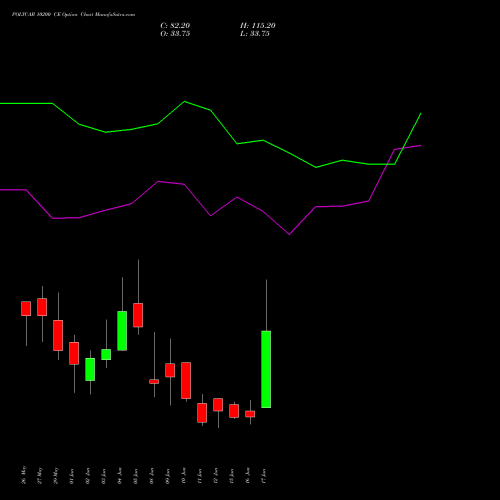Click the 27 May date label
The image size is (500, 500).
[x=40, y=475]
